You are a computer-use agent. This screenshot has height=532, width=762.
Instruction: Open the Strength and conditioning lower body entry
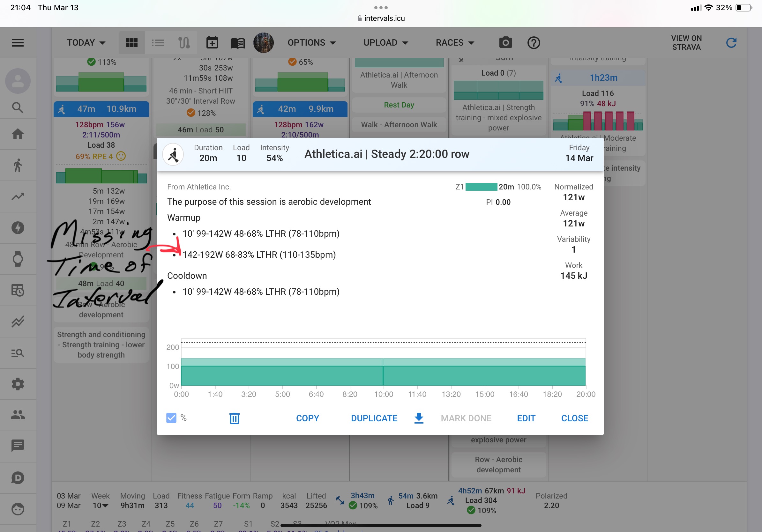(x=101, y=344)
